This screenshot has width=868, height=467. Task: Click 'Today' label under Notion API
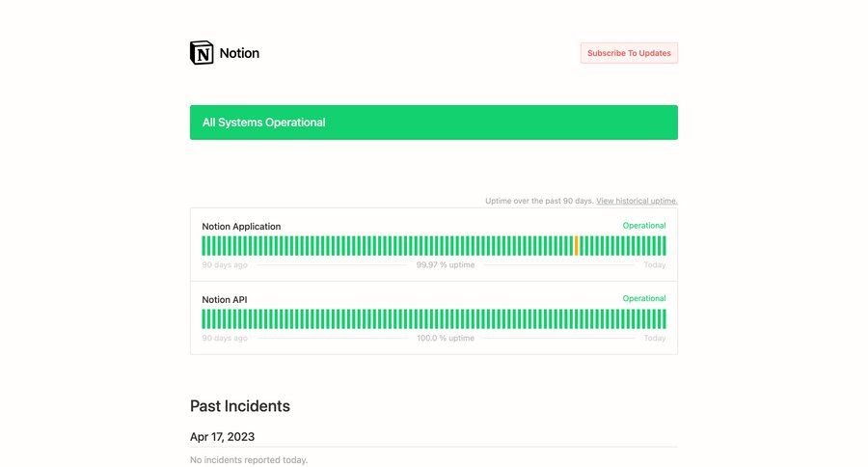point(654,338)
